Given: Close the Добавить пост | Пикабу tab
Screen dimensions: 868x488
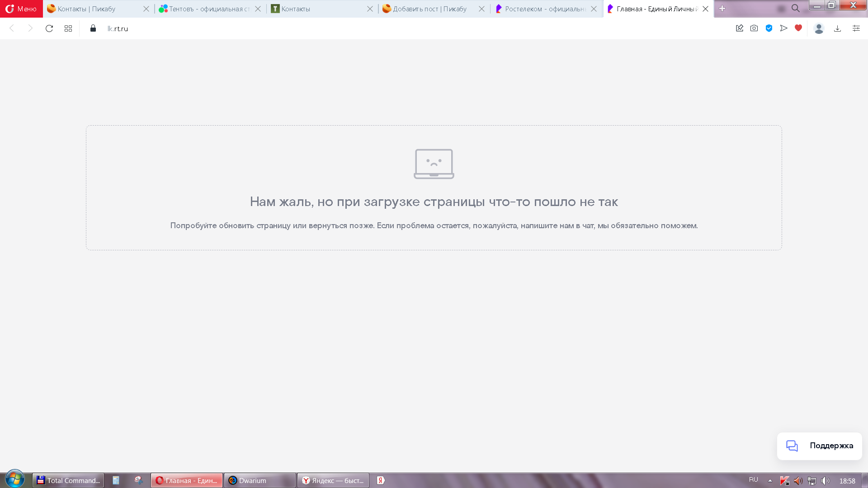Looking at the screenshot, I should pyautogui.click(x=481, y=9).
